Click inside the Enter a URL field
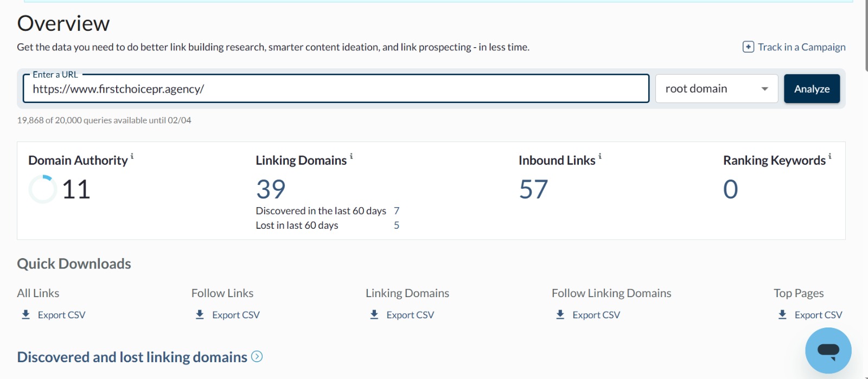The width and height of the screenshot is (868, 379). point(336,89)
